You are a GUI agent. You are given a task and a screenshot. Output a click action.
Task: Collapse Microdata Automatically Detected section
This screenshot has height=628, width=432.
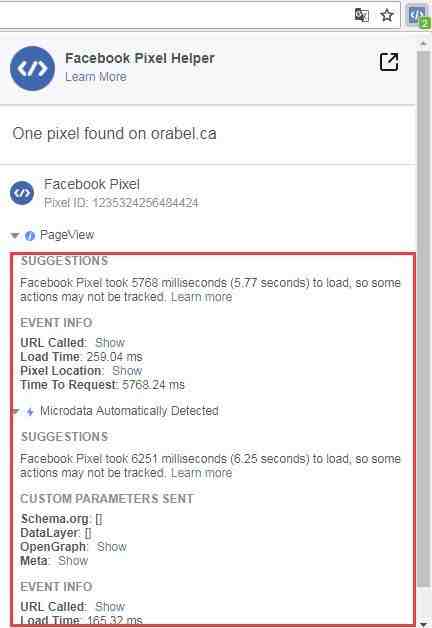[16, 411]
